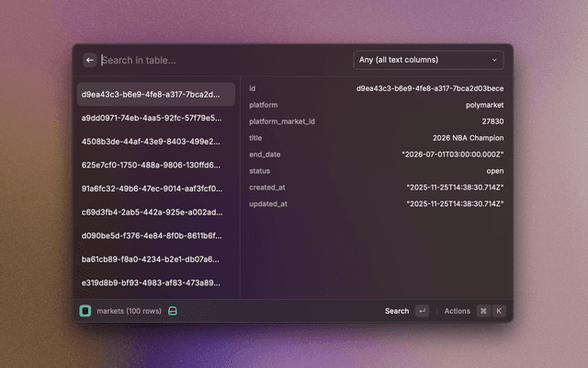
Task: Click the green markets table icon
Action: coord(85,311)
